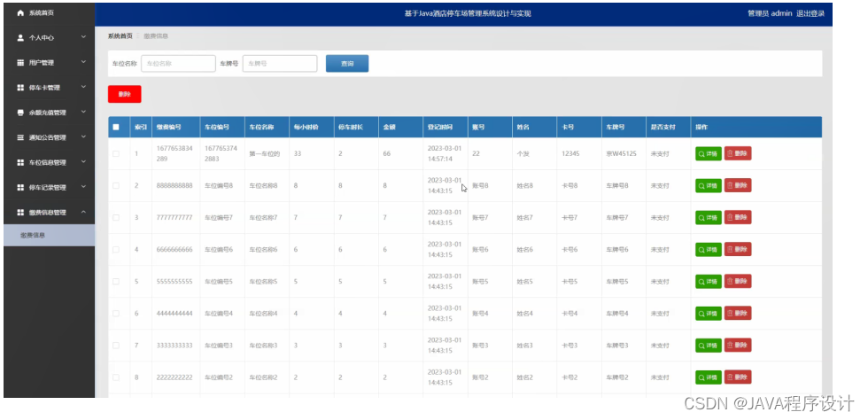Click the icon next to 车位信息管理
This screenshot has height=420, width=868.
[x=20, y=162]
